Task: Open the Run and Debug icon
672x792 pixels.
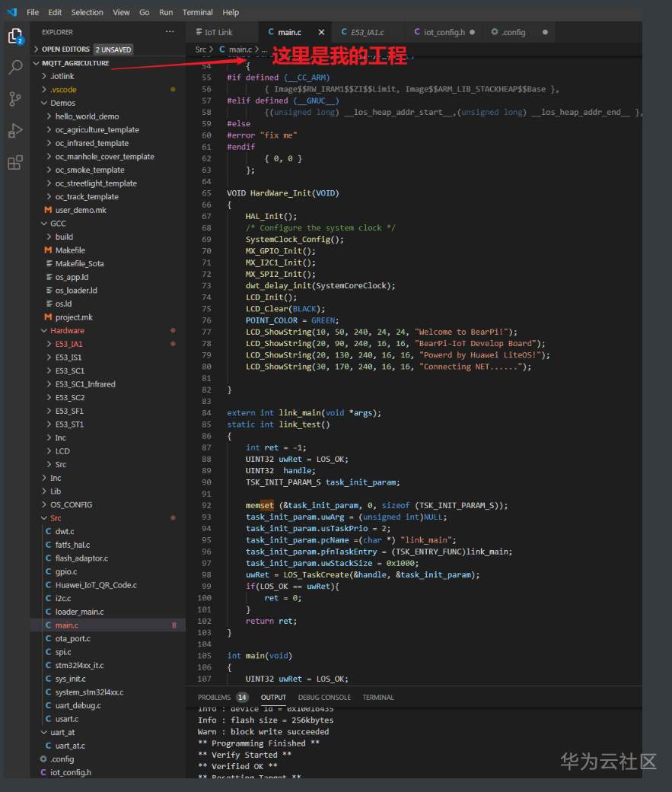Action: (15, 131)
